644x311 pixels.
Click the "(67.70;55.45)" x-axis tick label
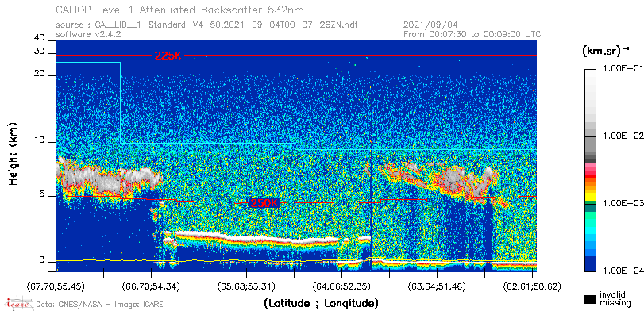tap(56, 286)
